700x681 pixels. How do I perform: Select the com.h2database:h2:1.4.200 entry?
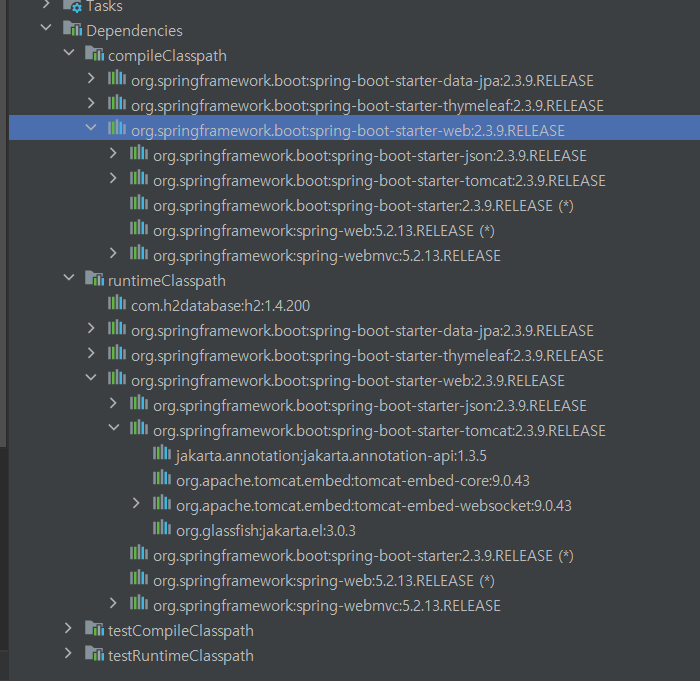coord(220,305)
